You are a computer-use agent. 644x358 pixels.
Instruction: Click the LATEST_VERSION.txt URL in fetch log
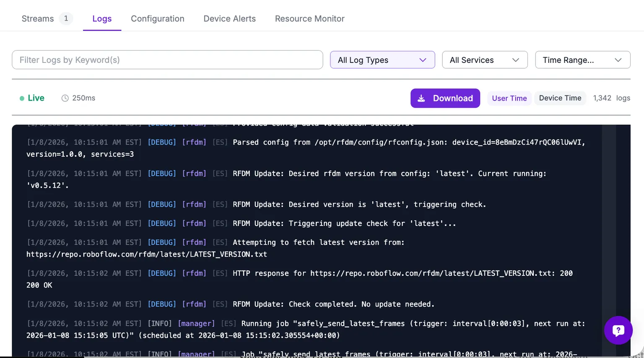147,254
